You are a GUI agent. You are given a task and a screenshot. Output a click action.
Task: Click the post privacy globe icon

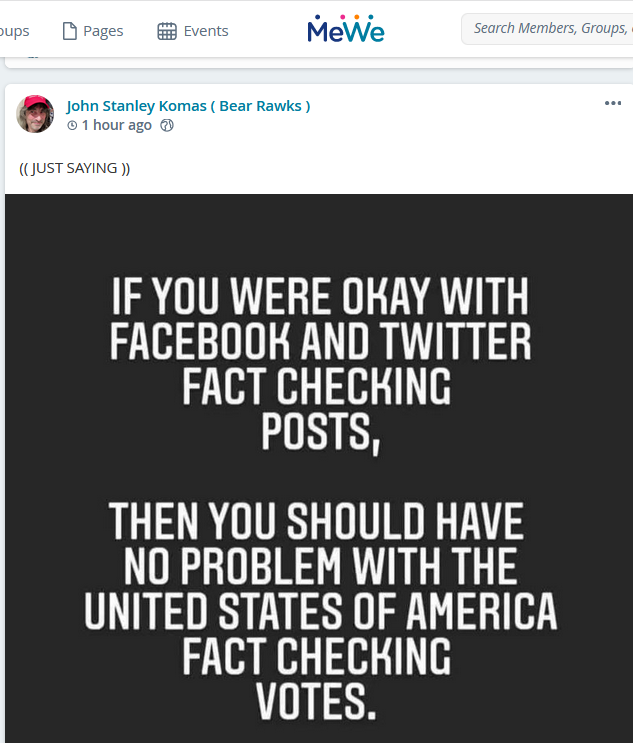(167, 126)
